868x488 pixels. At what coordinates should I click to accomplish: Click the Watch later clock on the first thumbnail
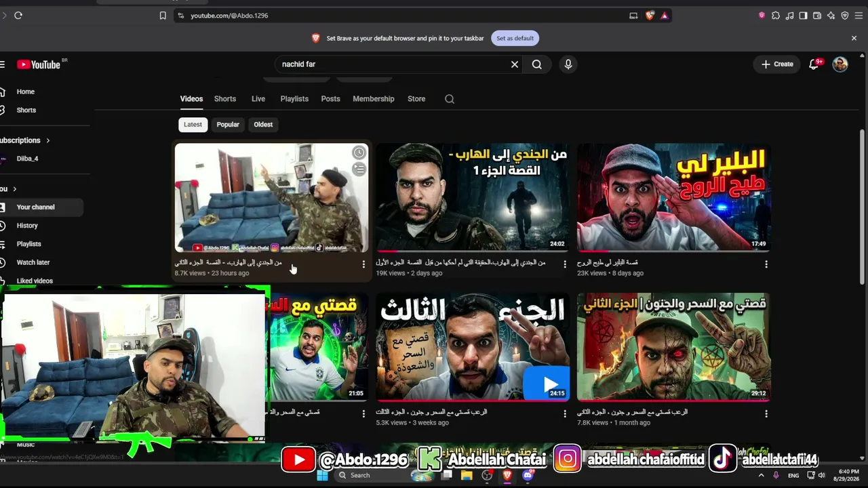point(359,153)
